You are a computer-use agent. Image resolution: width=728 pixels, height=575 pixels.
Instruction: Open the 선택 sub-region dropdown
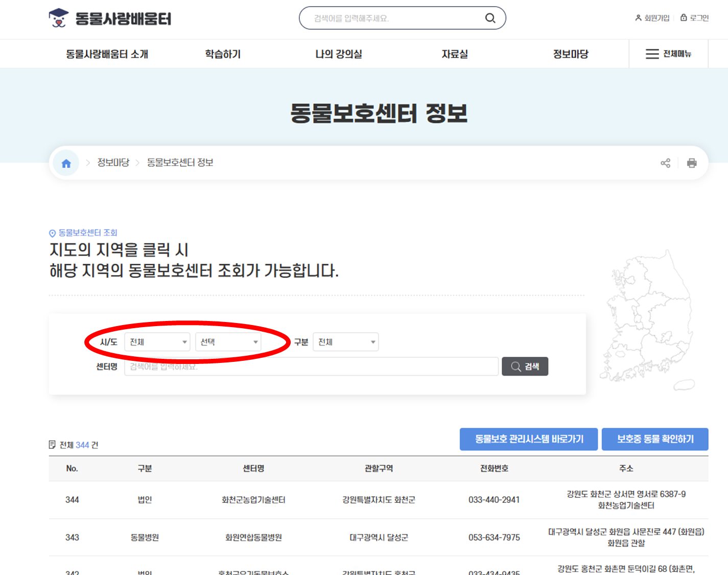point(228,342)
